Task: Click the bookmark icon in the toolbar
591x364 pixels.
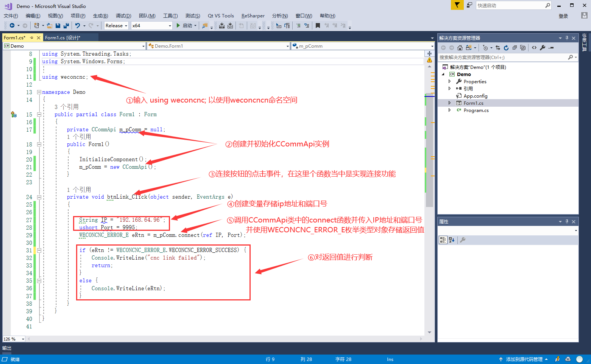Action: [x=318, y=26]
